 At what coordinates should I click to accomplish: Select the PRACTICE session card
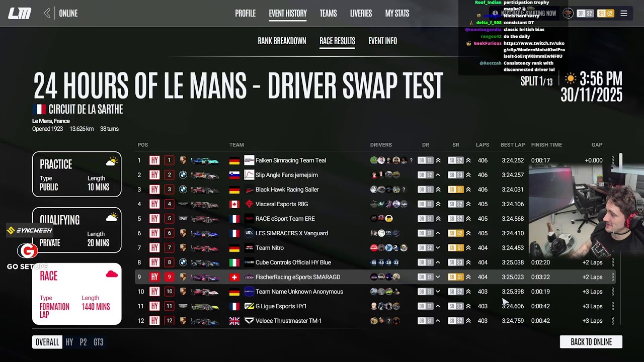point(77,174)
